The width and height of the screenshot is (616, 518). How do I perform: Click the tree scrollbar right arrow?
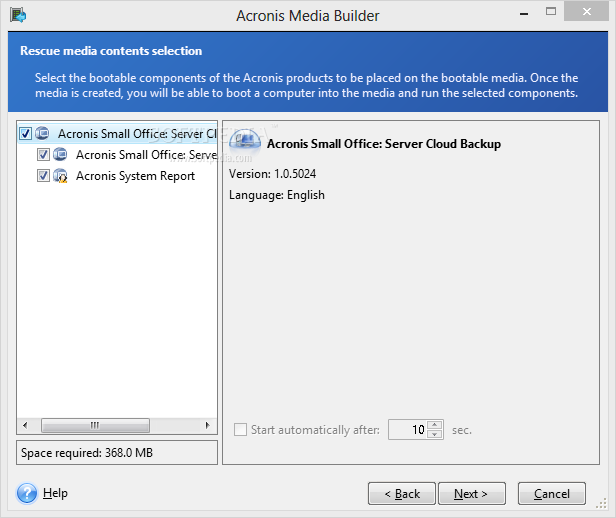tap(207, 425)
